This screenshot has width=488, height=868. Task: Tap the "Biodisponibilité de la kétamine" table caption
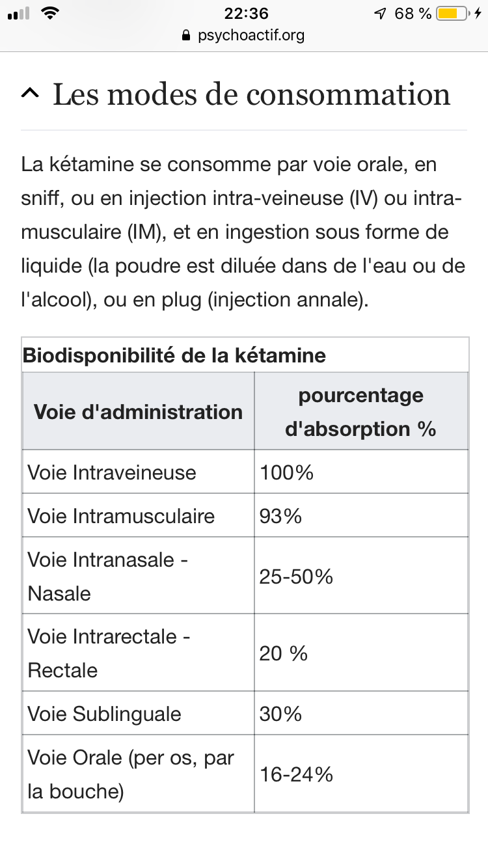pos(174,355)
